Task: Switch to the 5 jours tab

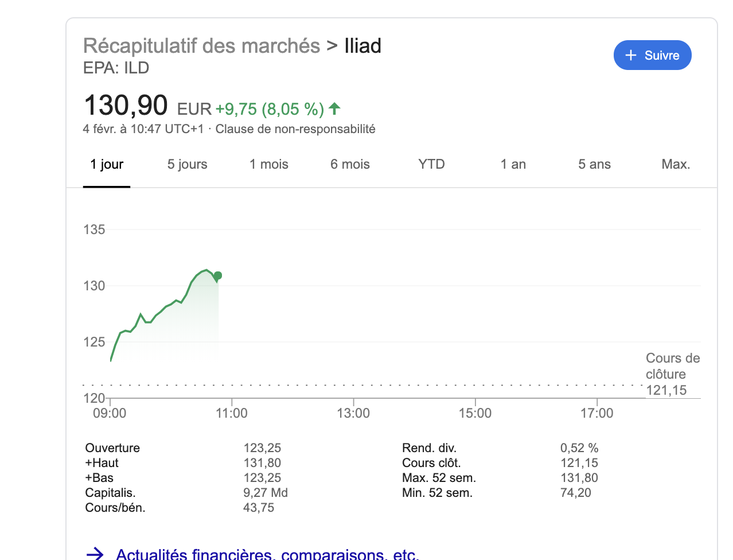Action: click(x=187, y=165)
